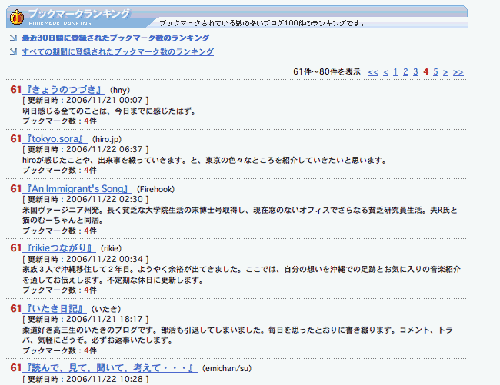Screen dimensions: 500x385
Task: Go to first page with << link
Action: [373, 72]
